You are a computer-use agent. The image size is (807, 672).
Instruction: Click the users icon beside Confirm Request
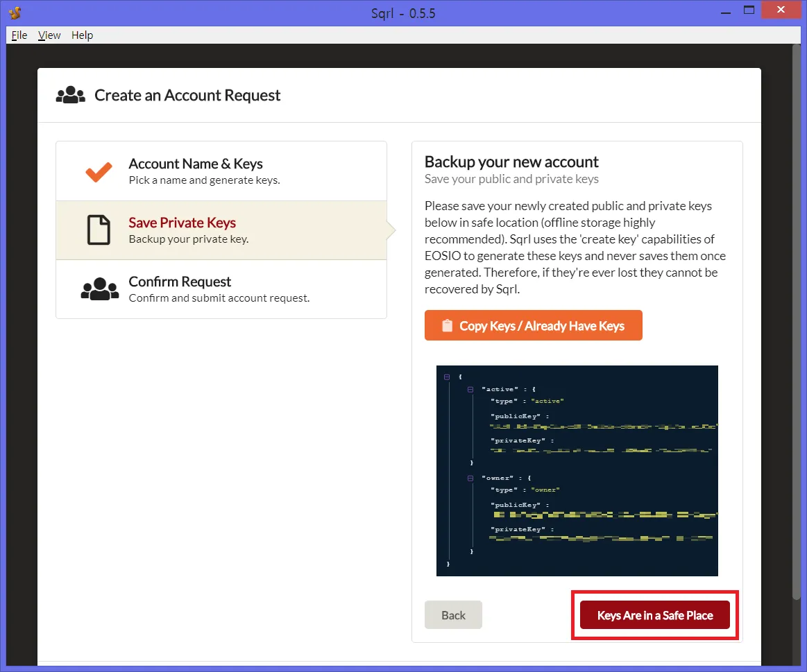coord(100,288)
